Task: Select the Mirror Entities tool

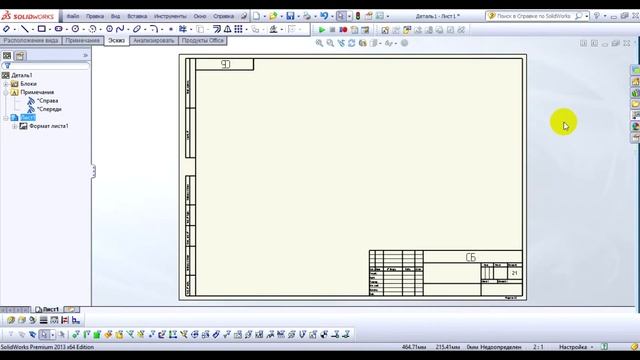Action: pos(227,29)
